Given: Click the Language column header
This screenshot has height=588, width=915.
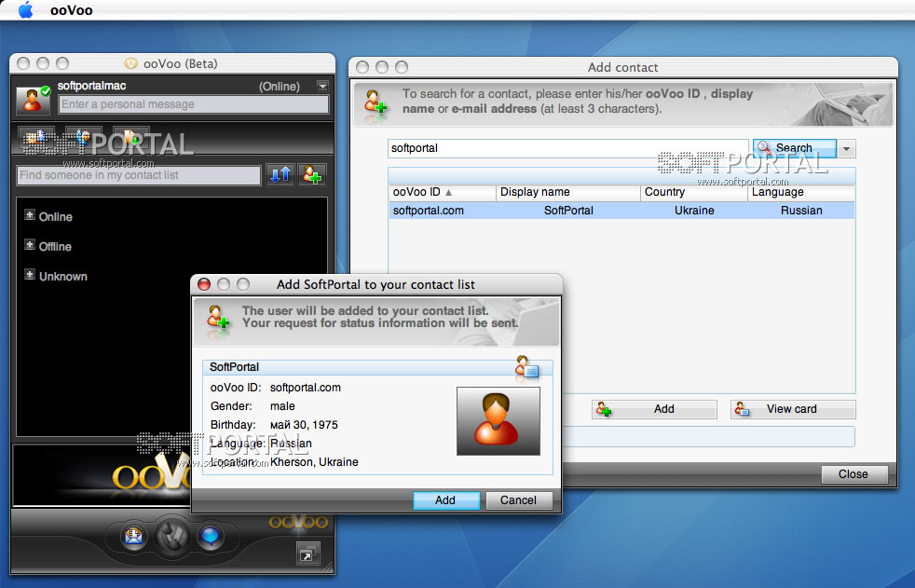Looking at the screenshot, I should pos(801,192).
